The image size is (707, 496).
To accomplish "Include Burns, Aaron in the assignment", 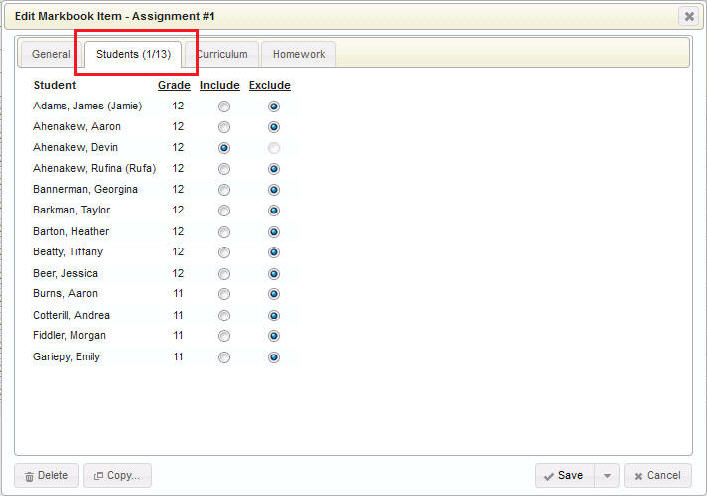I will click(223, 294).
